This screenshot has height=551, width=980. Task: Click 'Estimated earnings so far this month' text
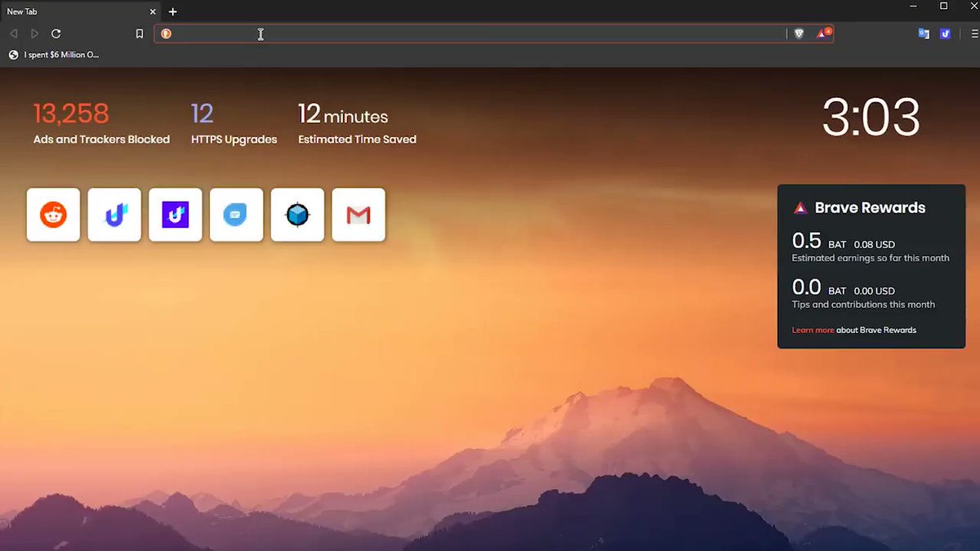pyautogui.click(x=871, y=258)
